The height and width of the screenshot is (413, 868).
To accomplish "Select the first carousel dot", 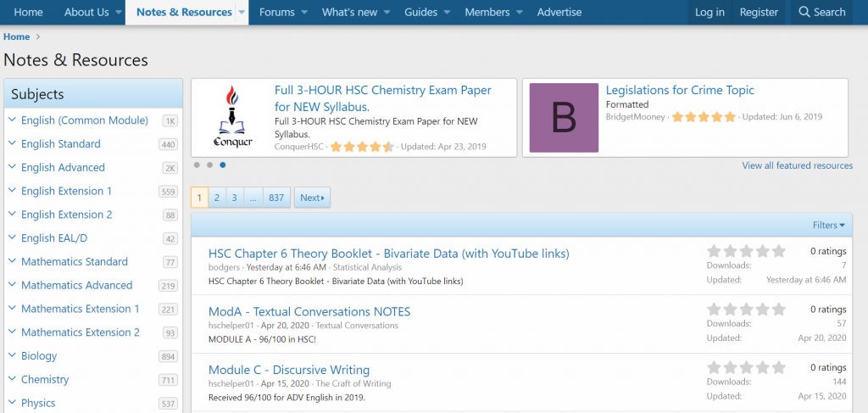I will (x=198, y=165).
